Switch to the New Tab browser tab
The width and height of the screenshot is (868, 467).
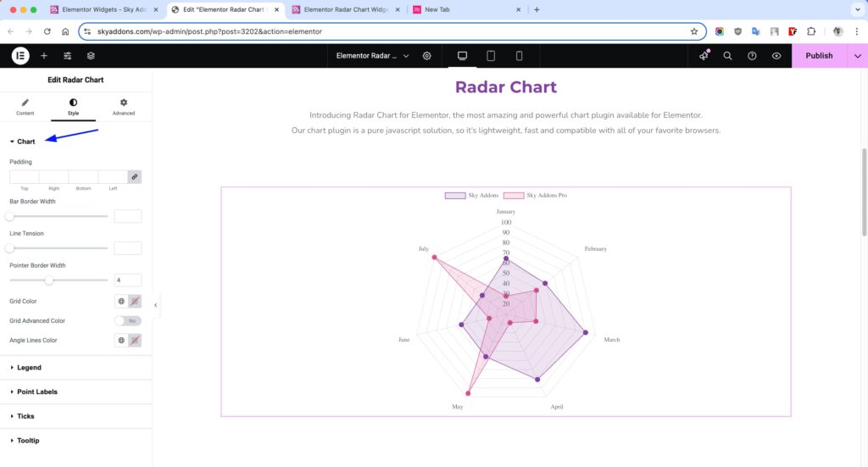click(467, 9)
